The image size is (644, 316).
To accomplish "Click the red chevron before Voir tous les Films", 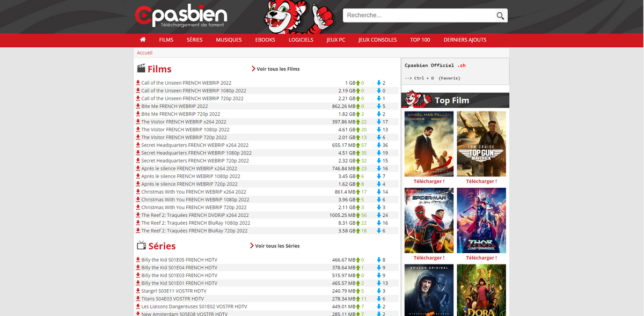I will click(x=253, y=69).
